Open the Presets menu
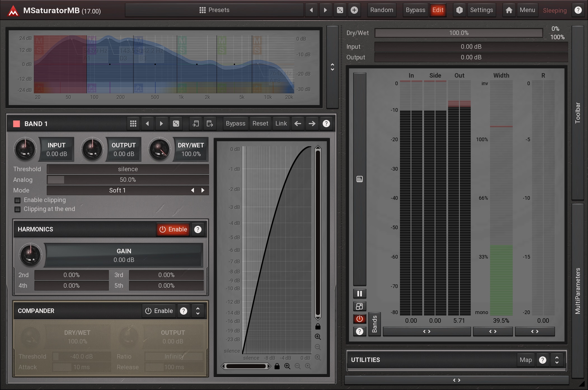This screenshot has width=588, height=390. coord(214,10)
